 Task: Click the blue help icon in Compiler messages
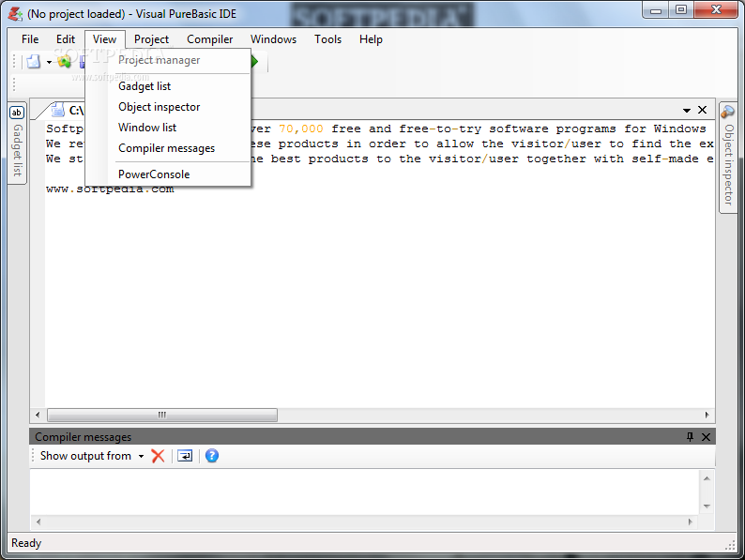[x=212, y=456]
